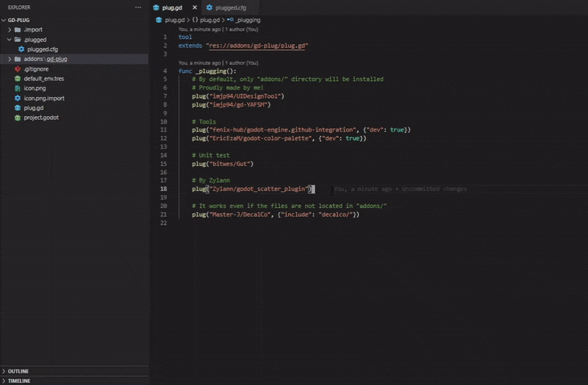Image resolution: width=588 pixels, height=385 pixels.
Task: Open icon.png.import file
Action: [x=44, y=98]
